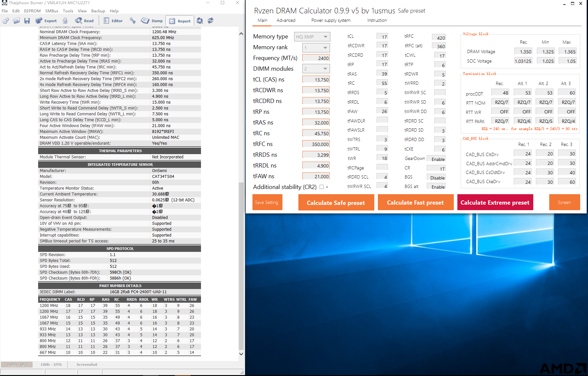Click the Thaiphoon Burner title bar icon
Viewport: 588px width, 376px height.
[4, 3]
